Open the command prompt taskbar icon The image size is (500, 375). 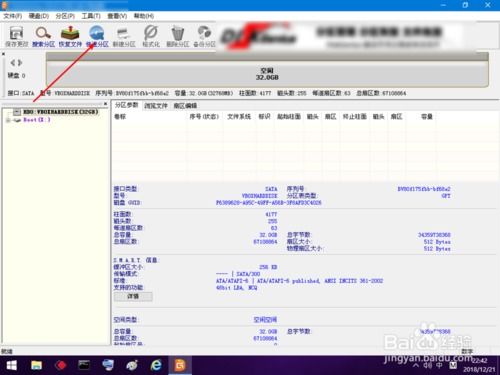[x=84, y=365]
